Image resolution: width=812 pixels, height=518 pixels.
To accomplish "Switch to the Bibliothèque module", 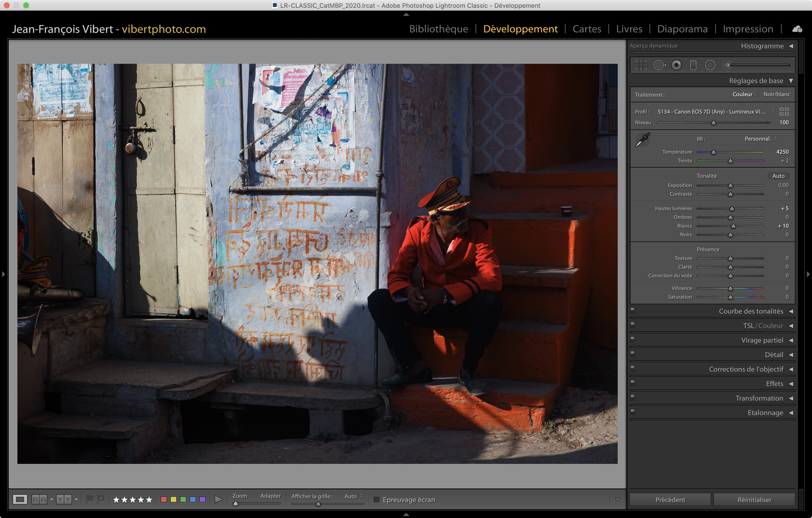I will point(438,29).
